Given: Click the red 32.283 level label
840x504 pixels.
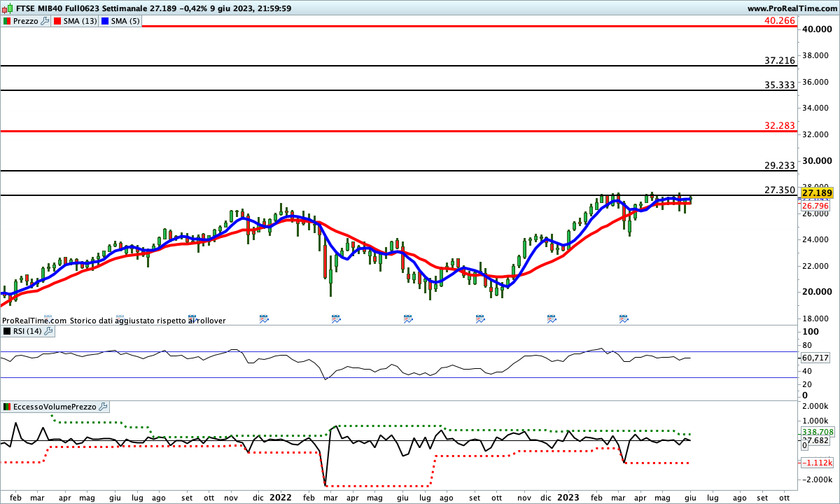Looking at the screenshot, I should click(780, 126).
